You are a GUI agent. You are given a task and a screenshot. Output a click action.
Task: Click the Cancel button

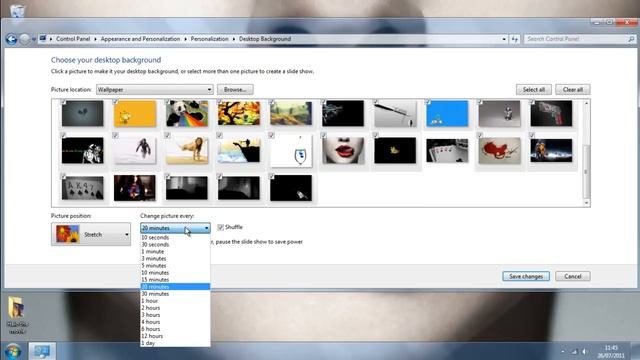pos(573,276)
